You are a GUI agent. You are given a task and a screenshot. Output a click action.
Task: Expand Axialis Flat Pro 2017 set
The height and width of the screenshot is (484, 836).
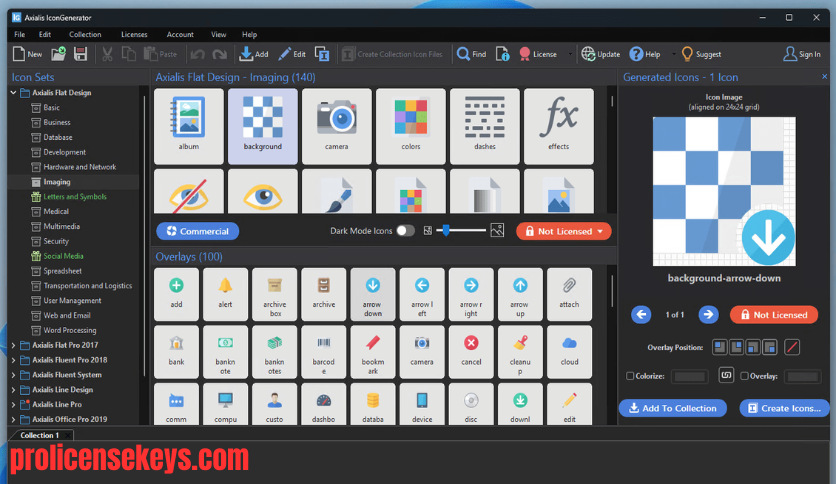[x=13, y=345]
